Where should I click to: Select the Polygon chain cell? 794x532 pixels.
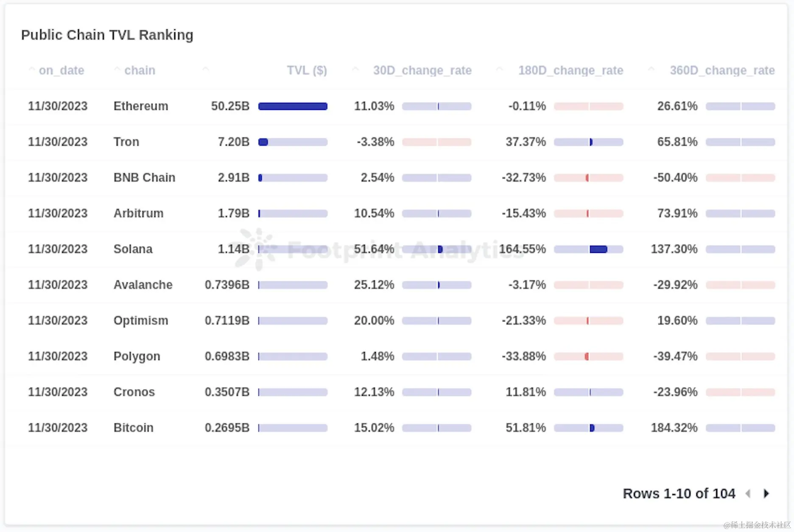pos(137,356)
